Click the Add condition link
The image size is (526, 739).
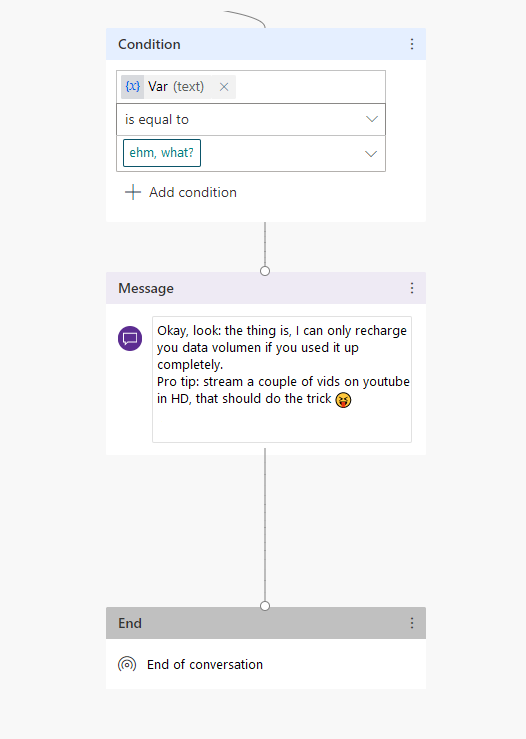coord(181,192)
